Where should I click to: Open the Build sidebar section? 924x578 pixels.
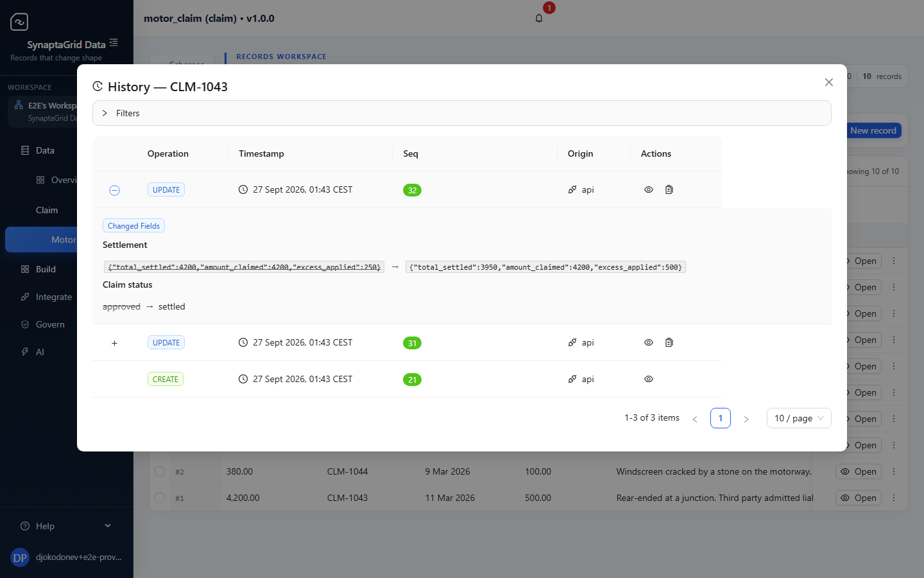point(46,269)
